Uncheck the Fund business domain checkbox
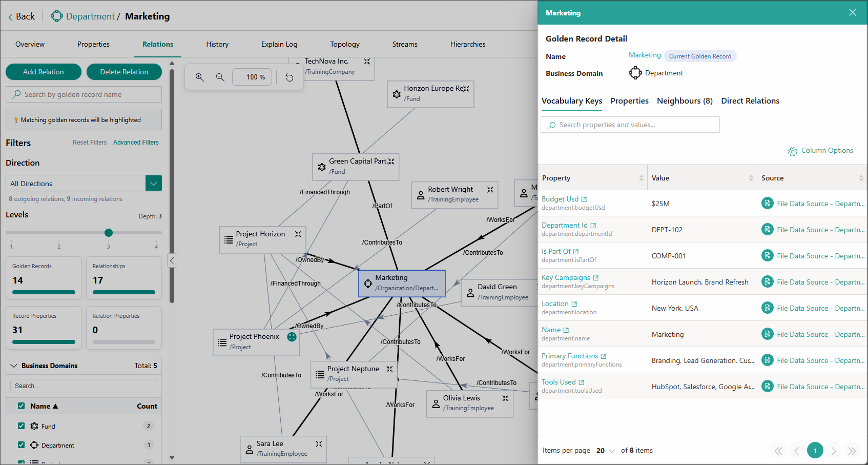Image resolution: width=868 pixels, height=465 pixels. [x=21, y=426]
